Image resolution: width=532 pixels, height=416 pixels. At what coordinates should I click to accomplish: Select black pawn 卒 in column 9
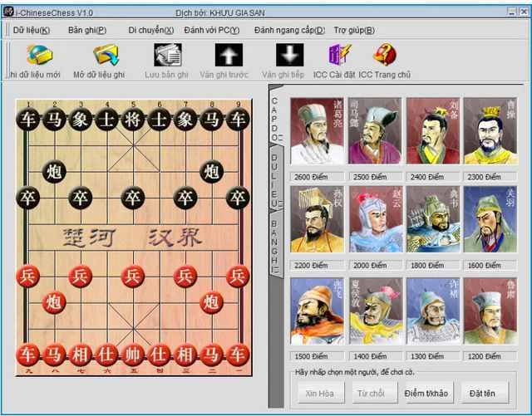coord(238,198)
